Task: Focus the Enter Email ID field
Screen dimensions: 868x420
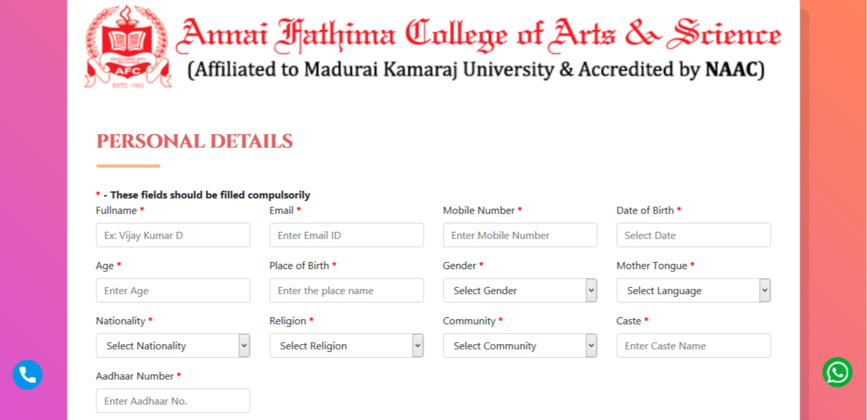Action: 346,235
